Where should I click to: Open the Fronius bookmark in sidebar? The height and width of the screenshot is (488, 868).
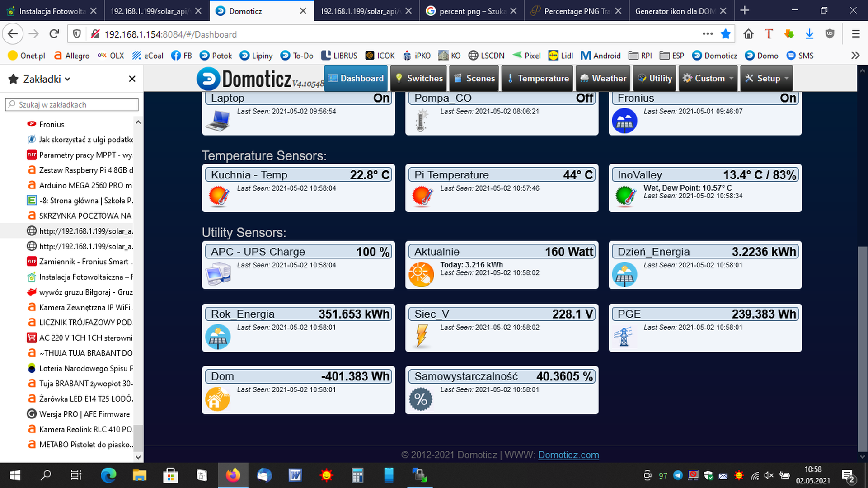(52, 124)
